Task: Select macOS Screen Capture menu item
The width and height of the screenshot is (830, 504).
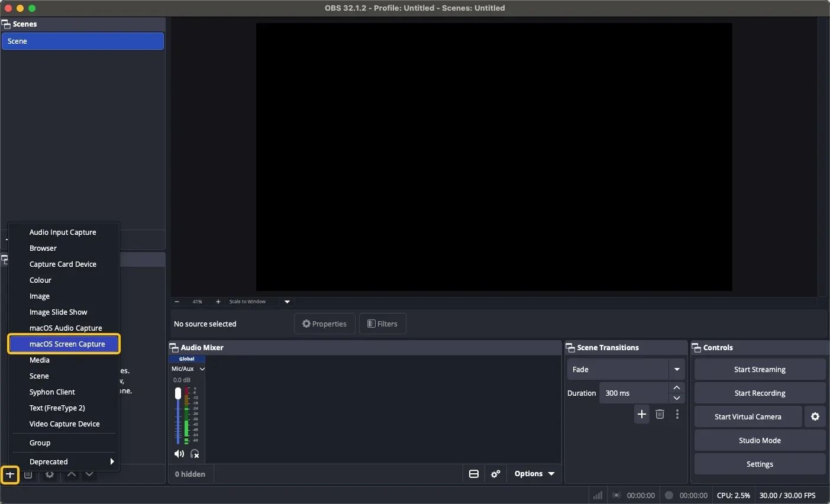Action: tap(64, 344)
